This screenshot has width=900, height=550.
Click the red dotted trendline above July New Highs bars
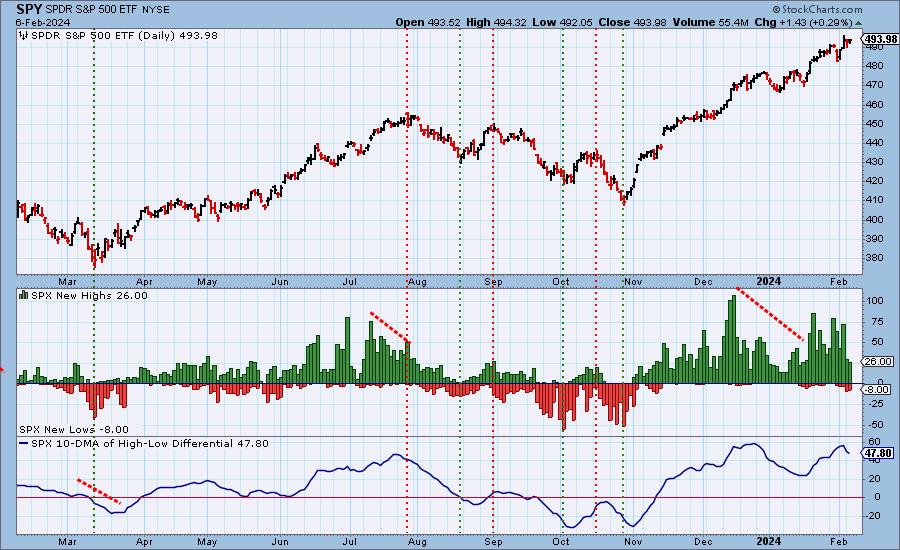click(x=390, y=327)
